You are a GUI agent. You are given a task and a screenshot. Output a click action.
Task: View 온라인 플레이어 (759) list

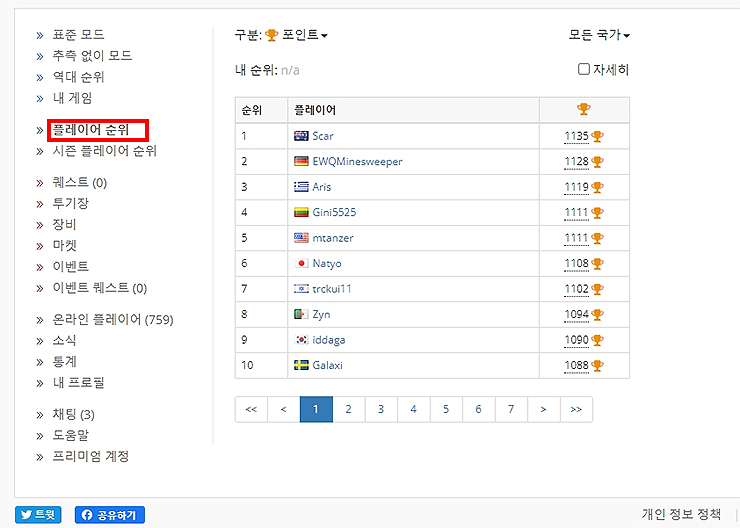(113, 319)
